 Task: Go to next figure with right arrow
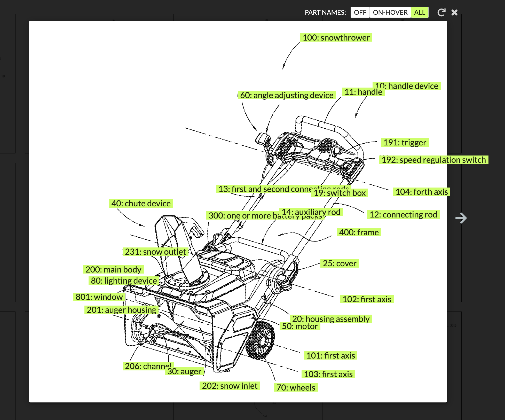click(461, 218)
